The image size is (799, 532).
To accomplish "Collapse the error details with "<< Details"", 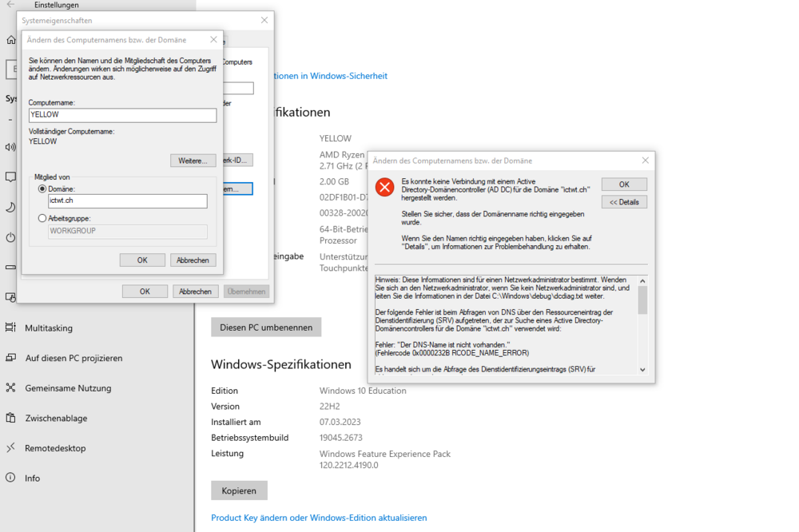I will [x=624, y=201].
